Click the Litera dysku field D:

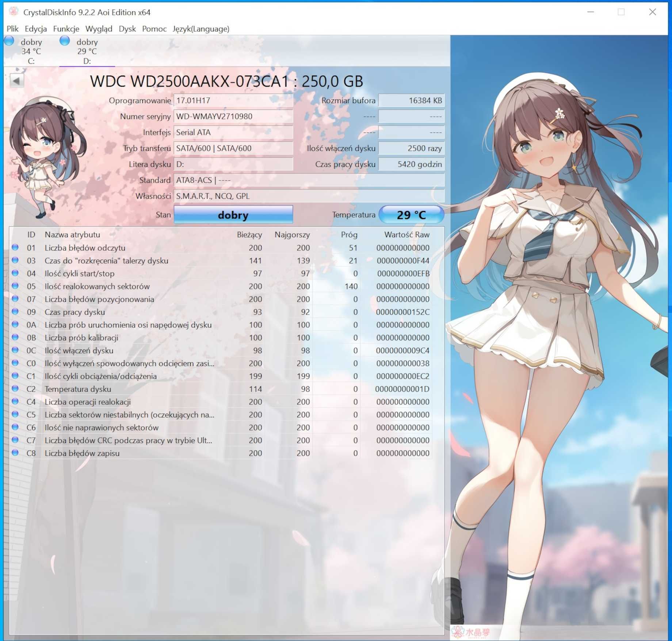233,164
